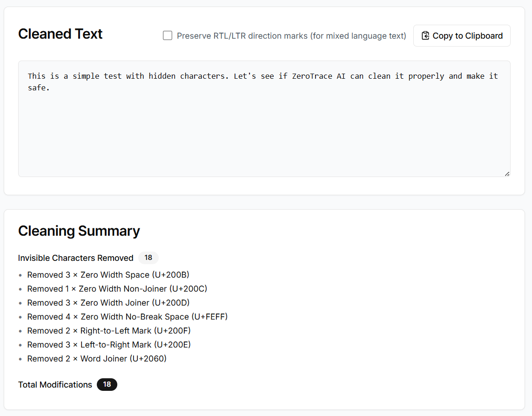This screenshot has height=416, width=532.
Task: Click the Total Modifications label
Action: coord(55,385)
